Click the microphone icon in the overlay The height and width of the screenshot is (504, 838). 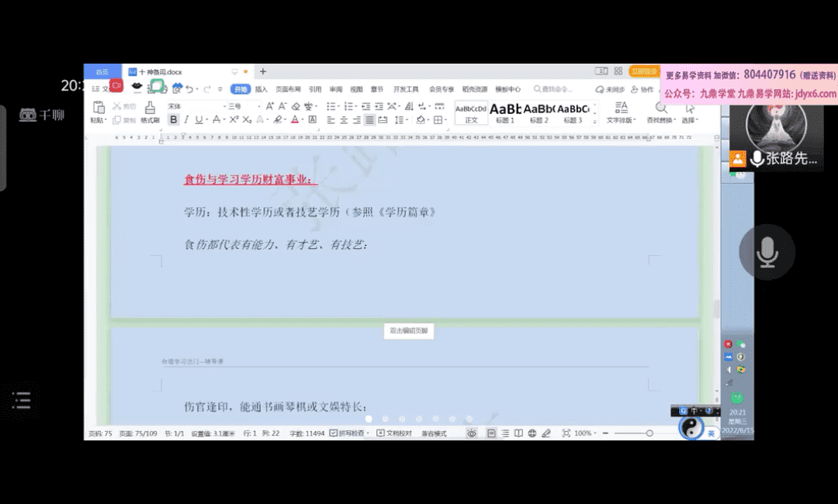(767, 252)
